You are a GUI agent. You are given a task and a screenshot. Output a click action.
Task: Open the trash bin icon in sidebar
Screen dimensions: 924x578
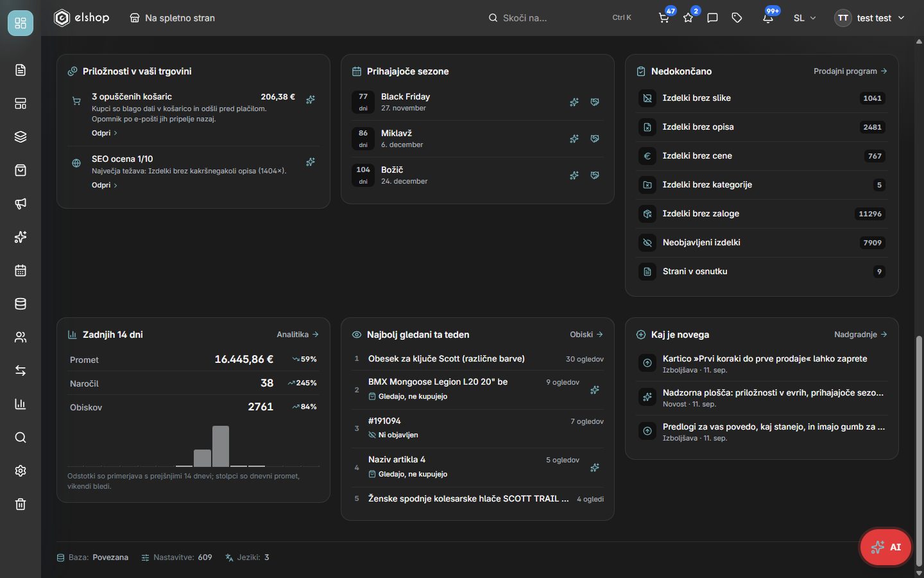click(x=21, y=504)
